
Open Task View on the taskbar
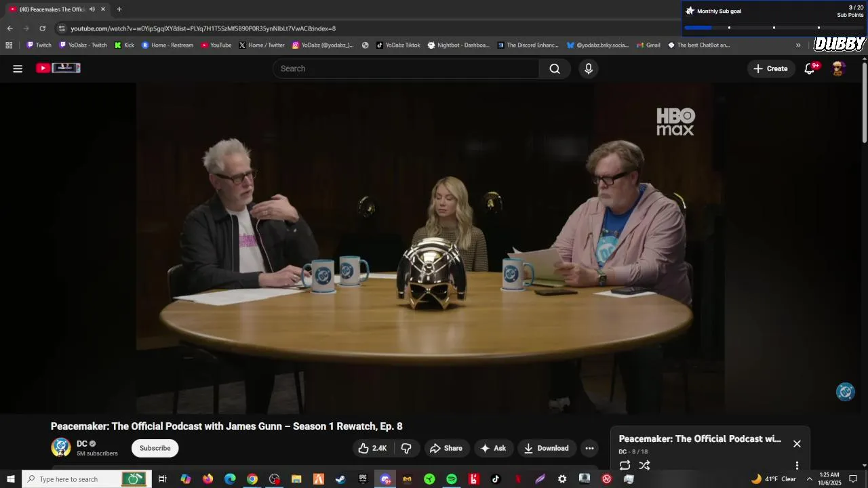click(163, 479)
